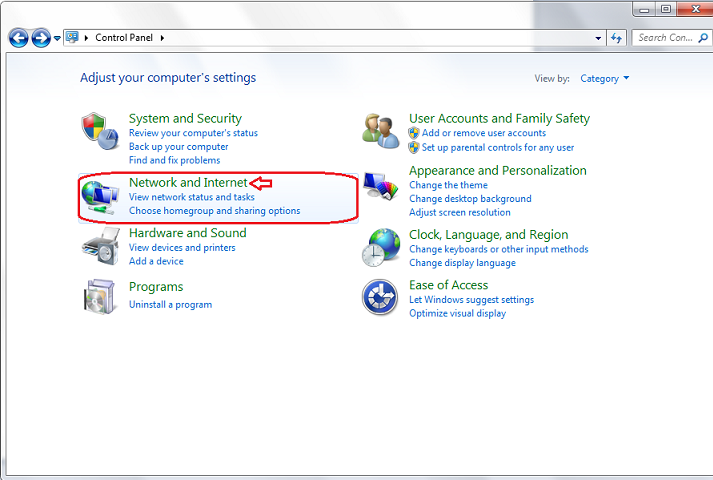The width and height of the screenshot is (713, 480).
Task: Open the Programs box icon
Action: pyautogui.click(x=100, y=297)
